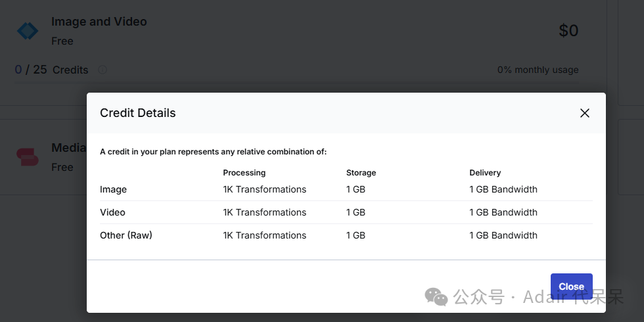Viewport: 644px width, 322px height.
Task: Click the Image row label
Action: [x=113, y=189]
